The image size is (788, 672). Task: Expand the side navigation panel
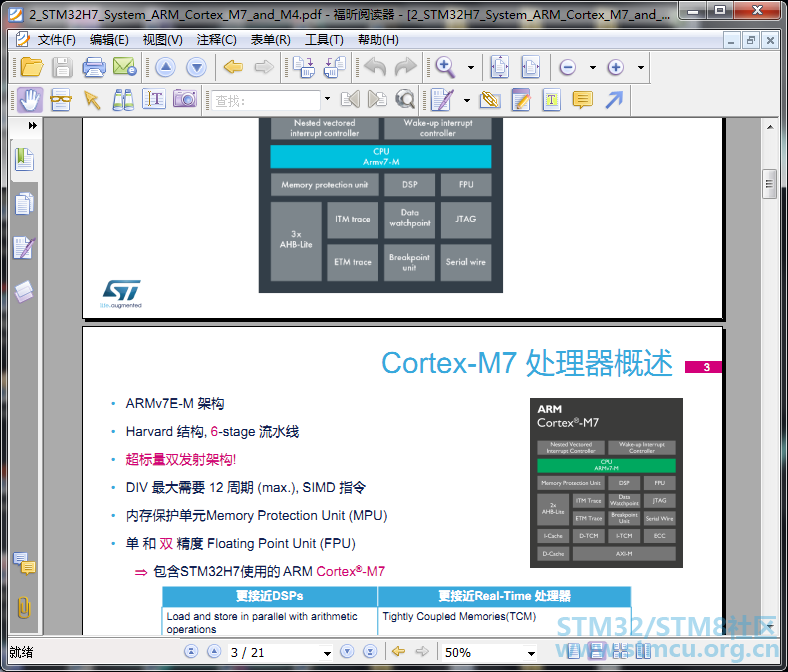pos(33,125)
